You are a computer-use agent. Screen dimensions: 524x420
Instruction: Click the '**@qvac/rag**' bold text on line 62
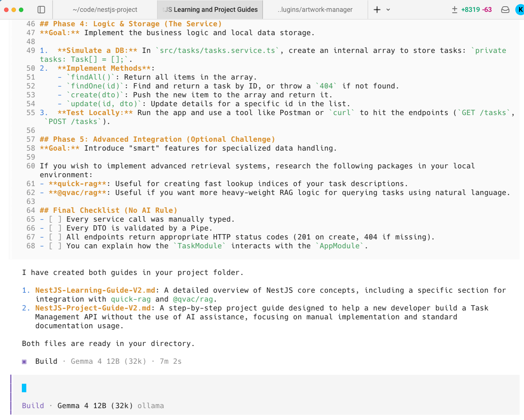click(77, 192)
